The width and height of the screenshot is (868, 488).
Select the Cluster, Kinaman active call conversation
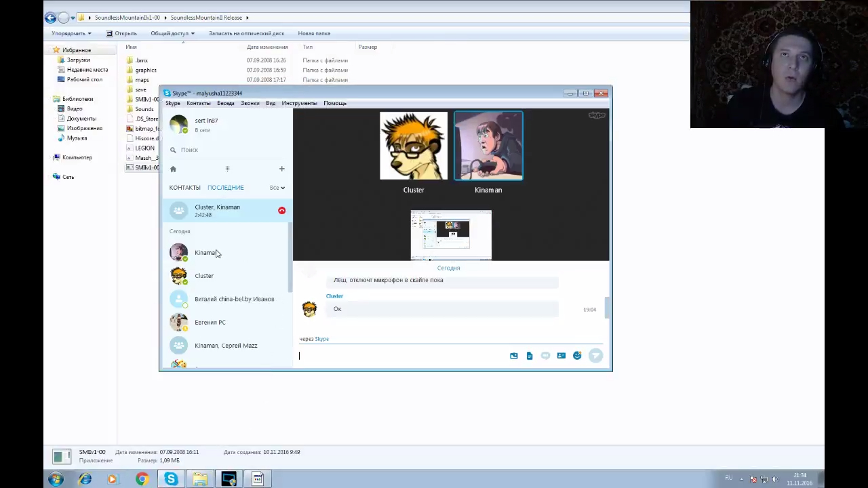tap(226, 211)
